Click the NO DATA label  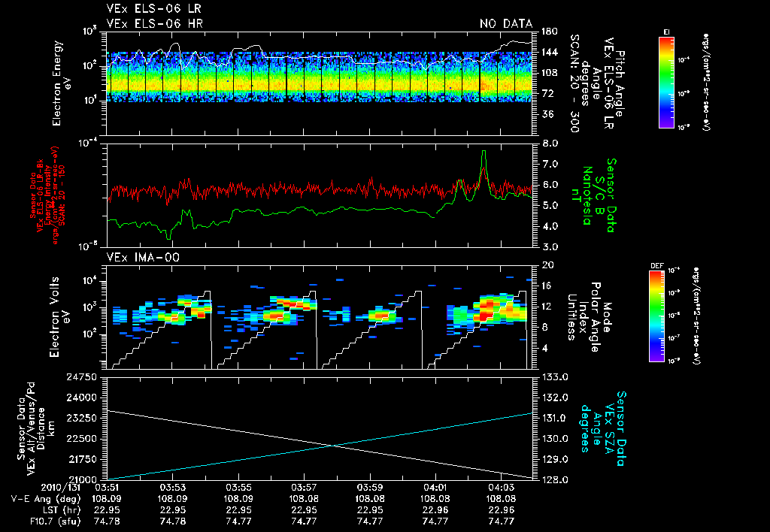505,23
